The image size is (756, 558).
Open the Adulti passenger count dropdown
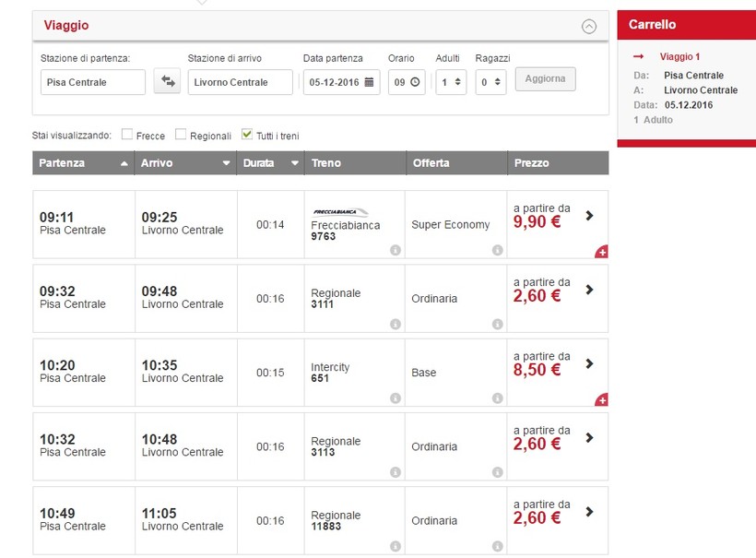point(451,82)
